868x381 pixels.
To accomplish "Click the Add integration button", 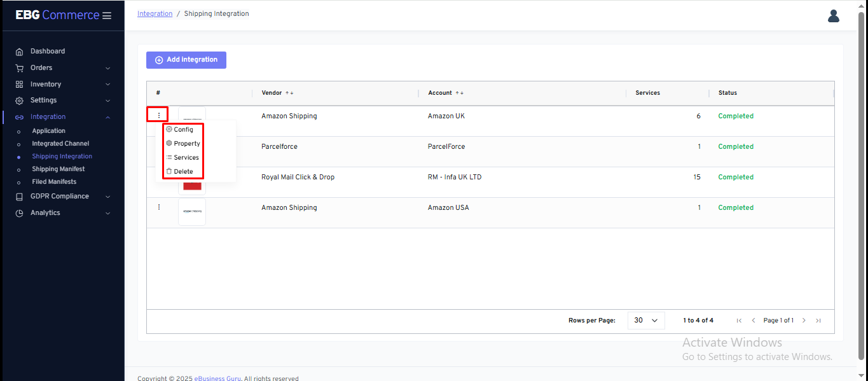I will [186, 60].
